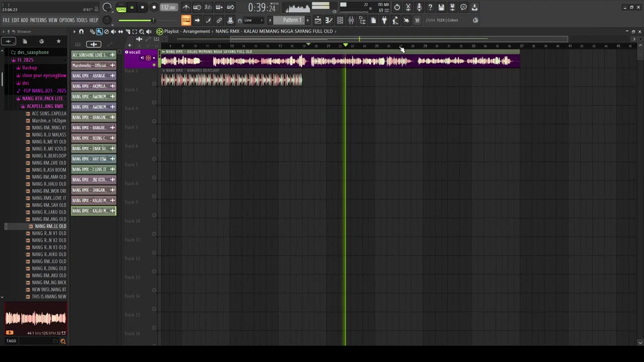This screenshot has height=362, width=644.
Task: Open the multilink to controllers icon
Action: (219, 20)
